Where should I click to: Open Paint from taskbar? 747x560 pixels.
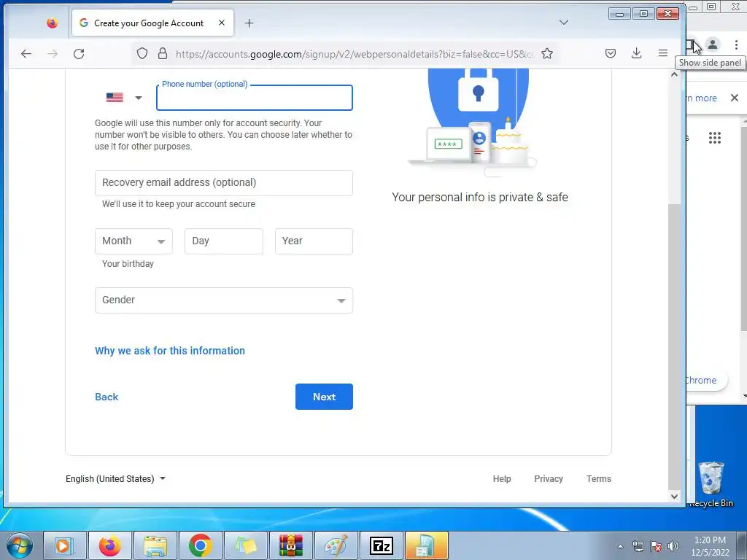point(336,545)
